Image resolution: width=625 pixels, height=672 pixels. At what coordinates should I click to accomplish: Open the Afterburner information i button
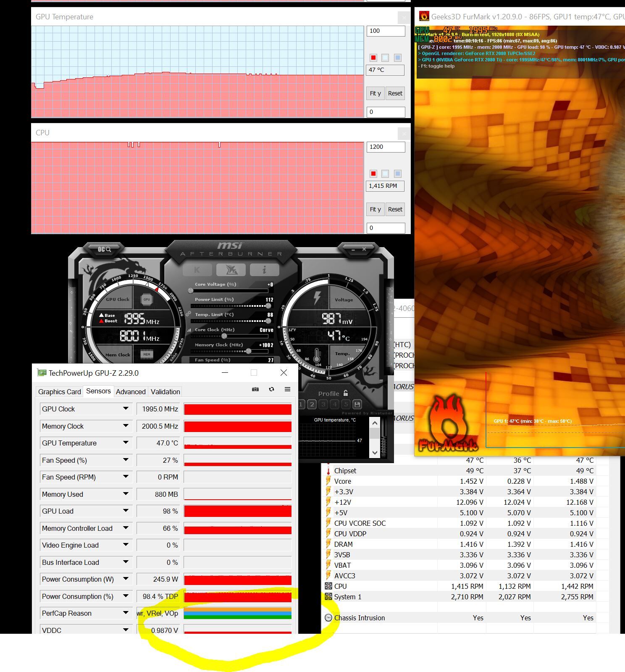[x=264, y=270]
